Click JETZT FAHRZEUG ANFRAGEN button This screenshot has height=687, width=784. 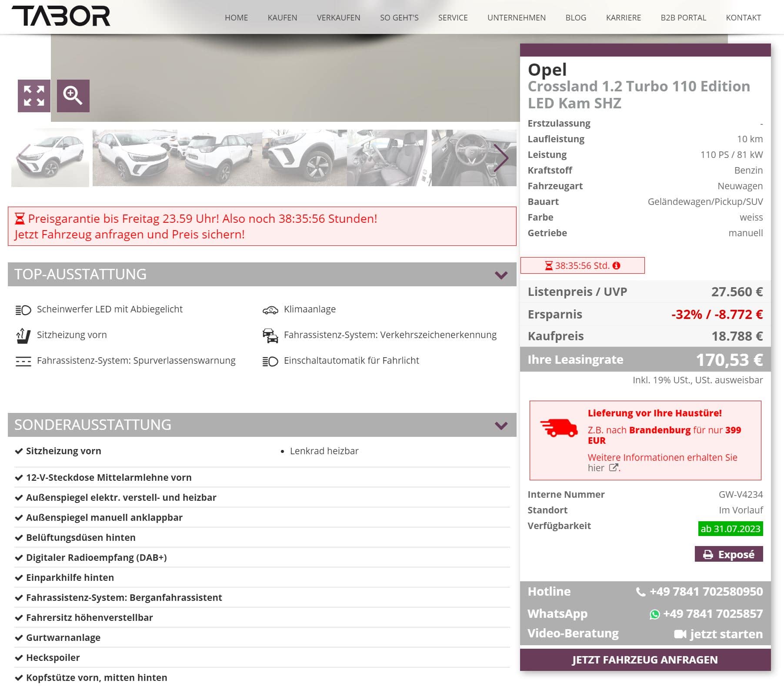coord(645,660)
